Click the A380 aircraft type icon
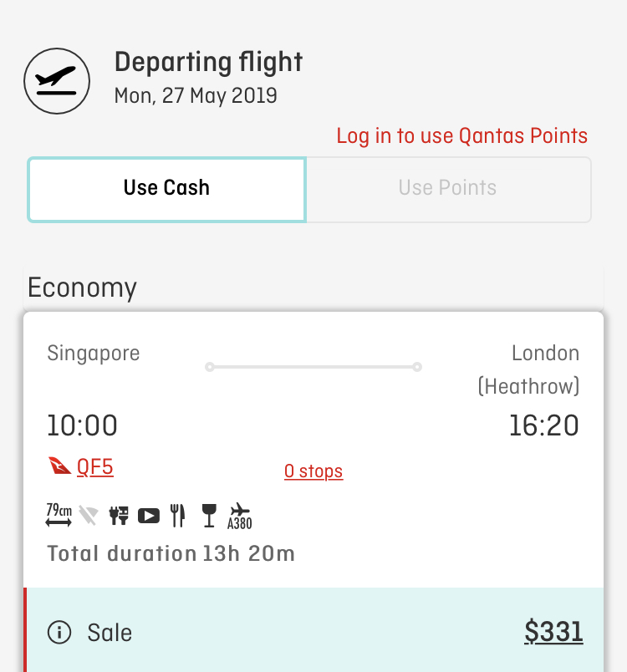This screenshot has width=627, height=672. (240, 517)
